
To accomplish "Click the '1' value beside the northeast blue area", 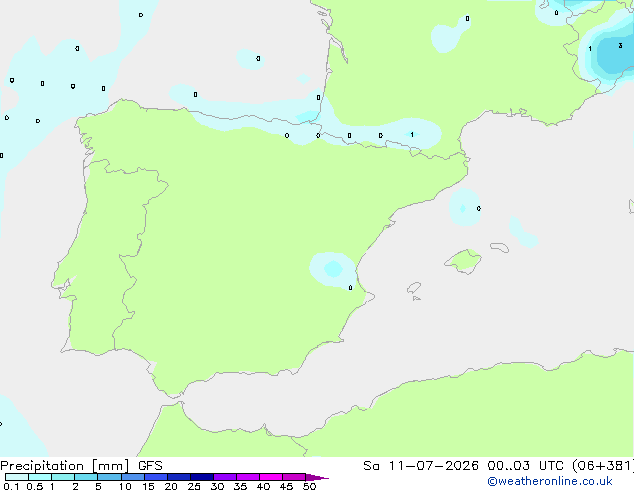I will (x=590, y=49).
